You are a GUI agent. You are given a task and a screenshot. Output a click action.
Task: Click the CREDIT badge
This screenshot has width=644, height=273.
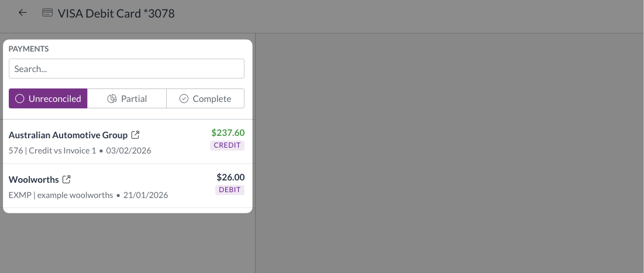click(x=228, y=145)
